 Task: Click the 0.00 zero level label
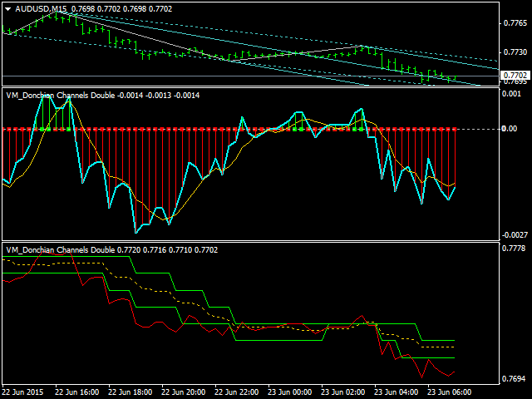click(x=510, y=129)
